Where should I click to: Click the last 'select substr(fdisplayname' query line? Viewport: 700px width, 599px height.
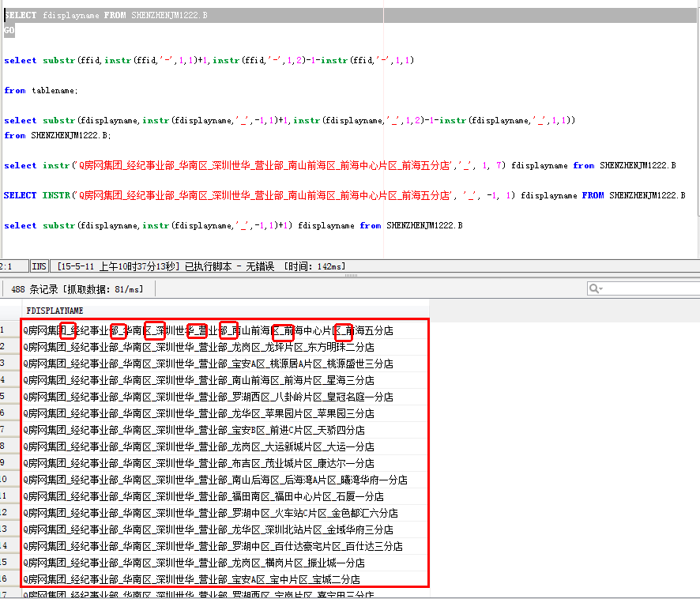pos(233,225)
